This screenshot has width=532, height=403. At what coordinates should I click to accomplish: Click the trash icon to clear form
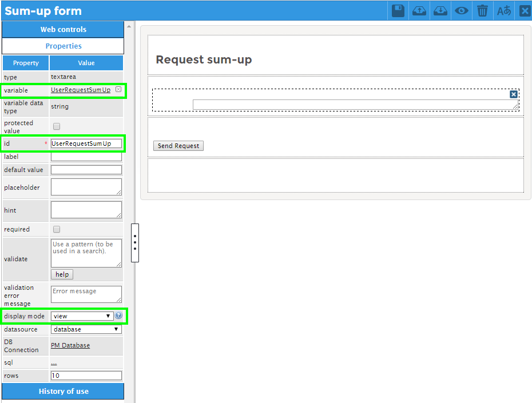click(482, 10)
